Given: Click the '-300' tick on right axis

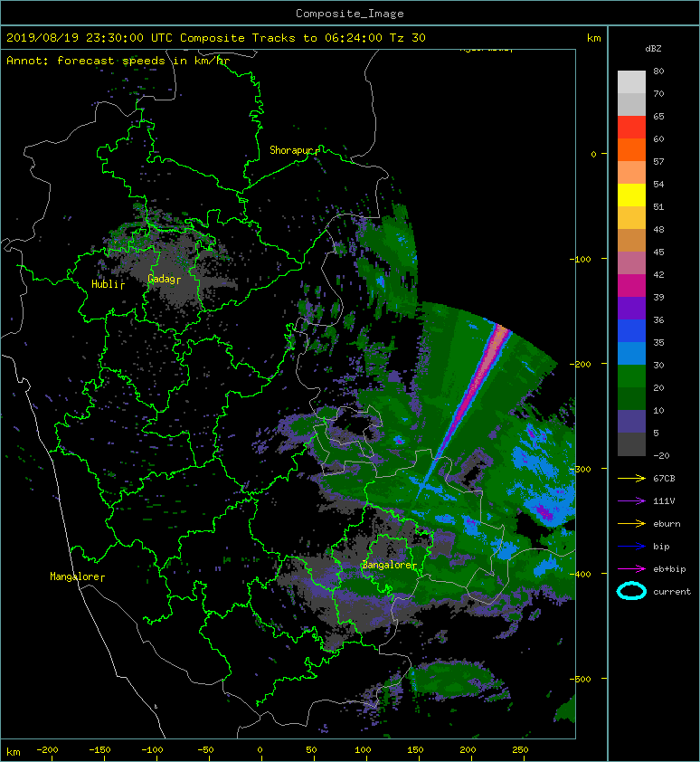Looking at the screenshot, I should tap(581, 469).
